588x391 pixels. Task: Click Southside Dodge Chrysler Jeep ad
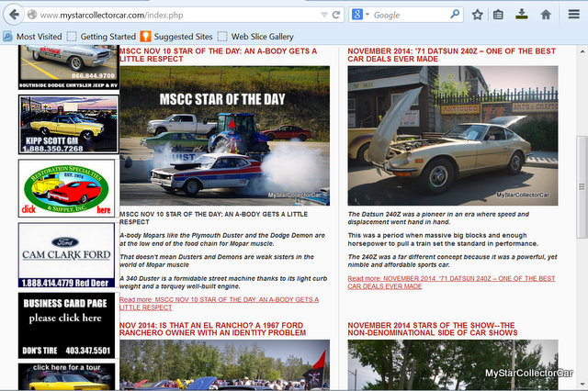click(69, 67)
